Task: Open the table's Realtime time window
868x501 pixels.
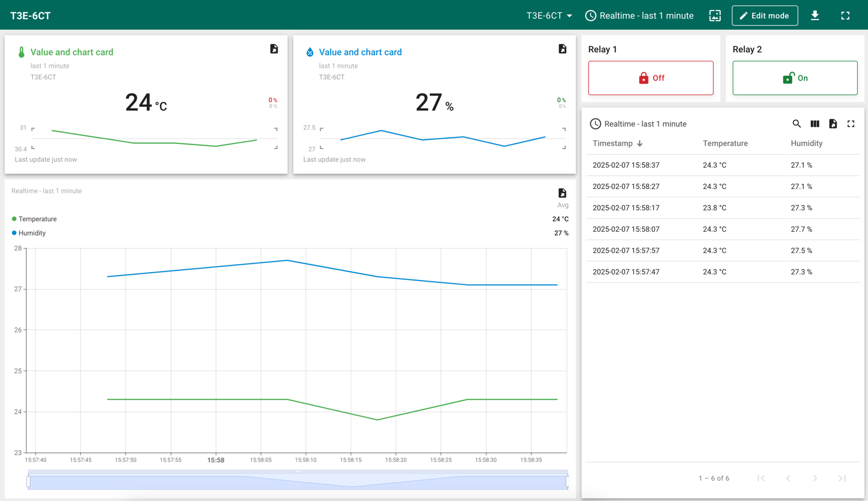Action: click(x=638, y=124)
